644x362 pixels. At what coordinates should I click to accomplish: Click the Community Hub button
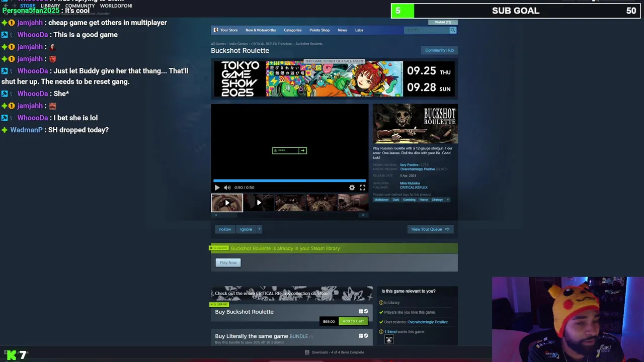tap(439, 50)
